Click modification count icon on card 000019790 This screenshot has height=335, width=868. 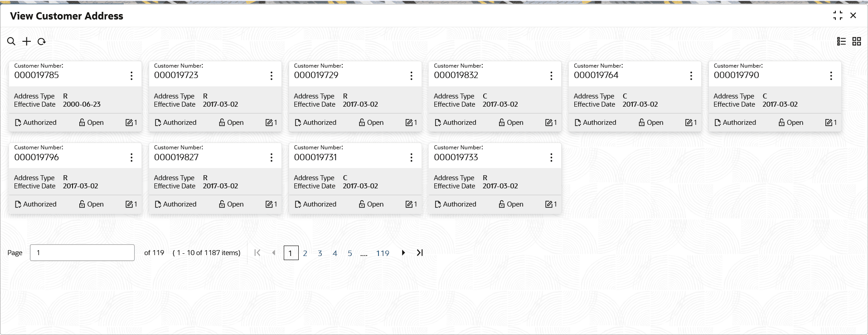coord(829,123)
